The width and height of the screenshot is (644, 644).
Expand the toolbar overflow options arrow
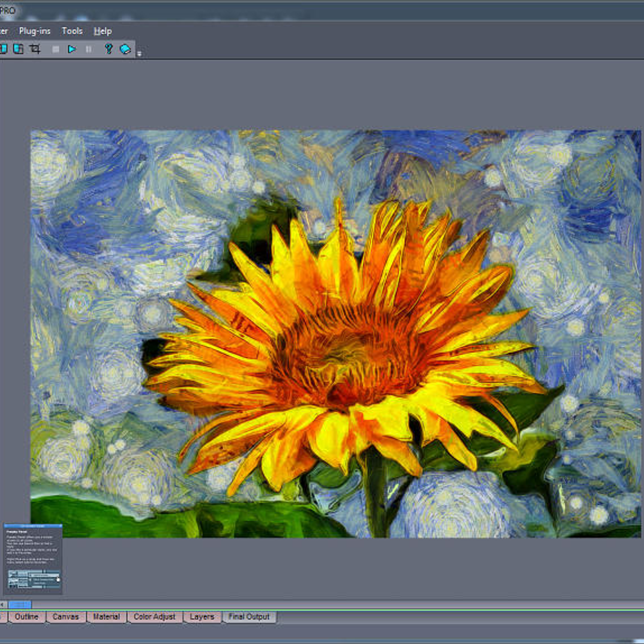pos(139,53)
